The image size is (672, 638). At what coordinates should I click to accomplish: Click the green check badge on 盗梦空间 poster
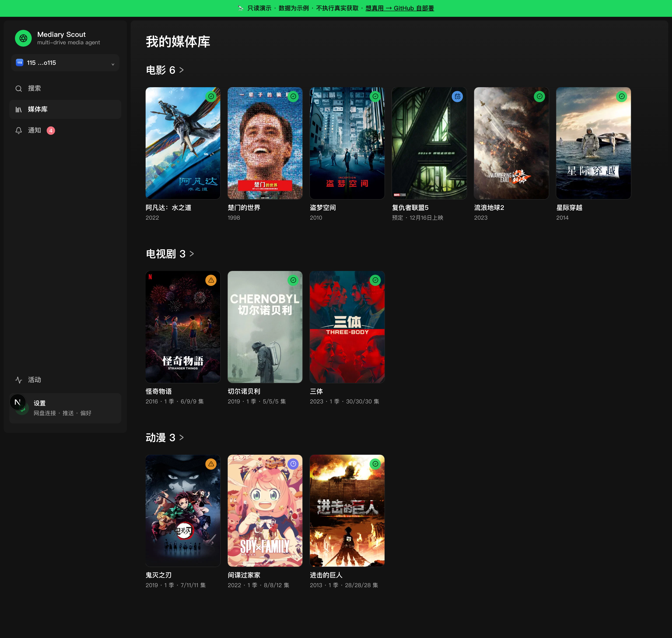[x=375, y=97]
